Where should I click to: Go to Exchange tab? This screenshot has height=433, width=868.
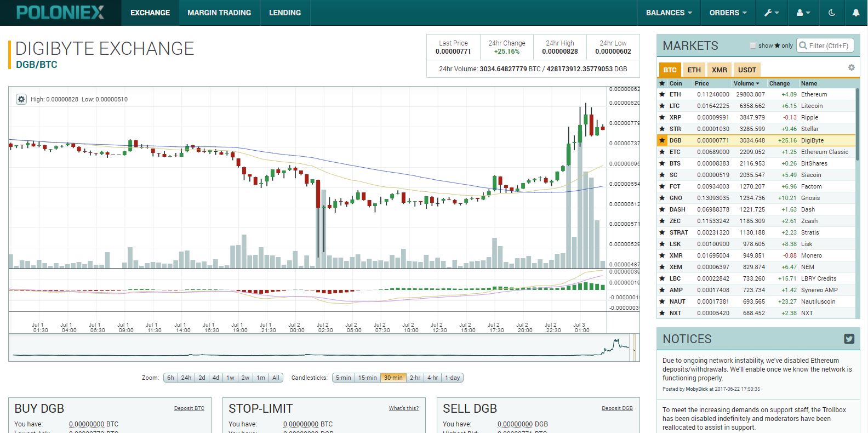[x=150, y=13]
